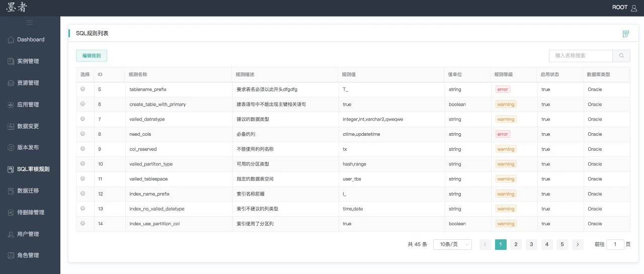Image resolution: width=644 pixels, height=274 pixels.
Task: Click the 编辑规则 button
Action: point(92,56)
